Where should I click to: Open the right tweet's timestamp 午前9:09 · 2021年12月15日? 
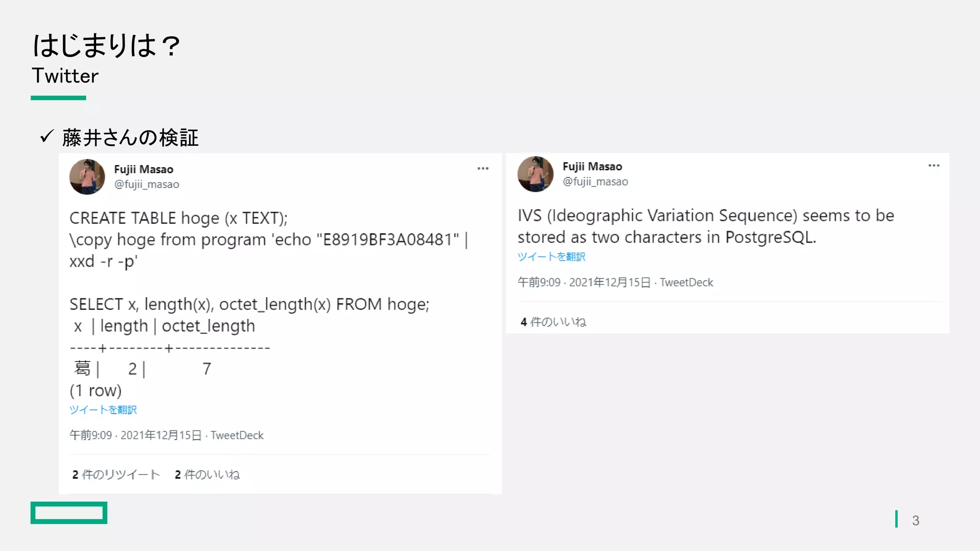584,282
